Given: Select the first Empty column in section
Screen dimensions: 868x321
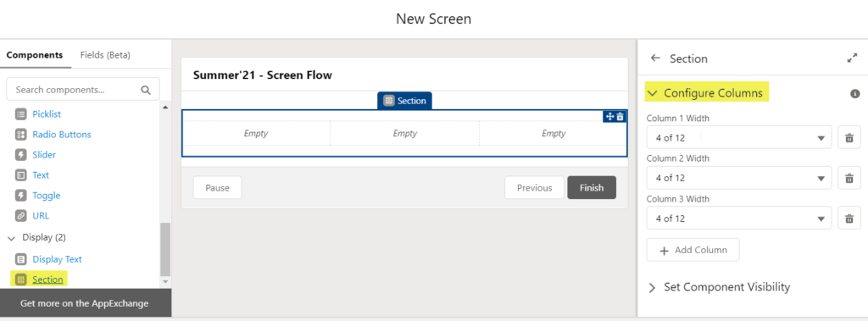Looking at the screenshot, I should pos(256,133).
